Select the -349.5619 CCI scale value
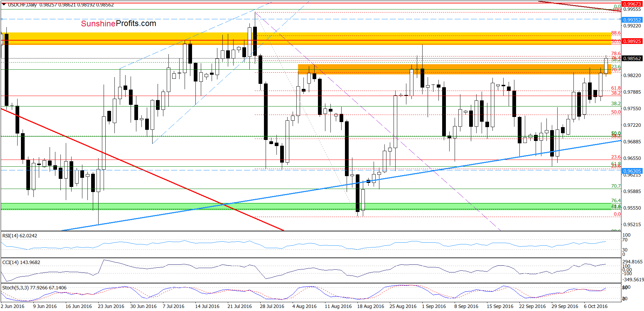Screen dimensions: 644x311 tap(633, 280)
